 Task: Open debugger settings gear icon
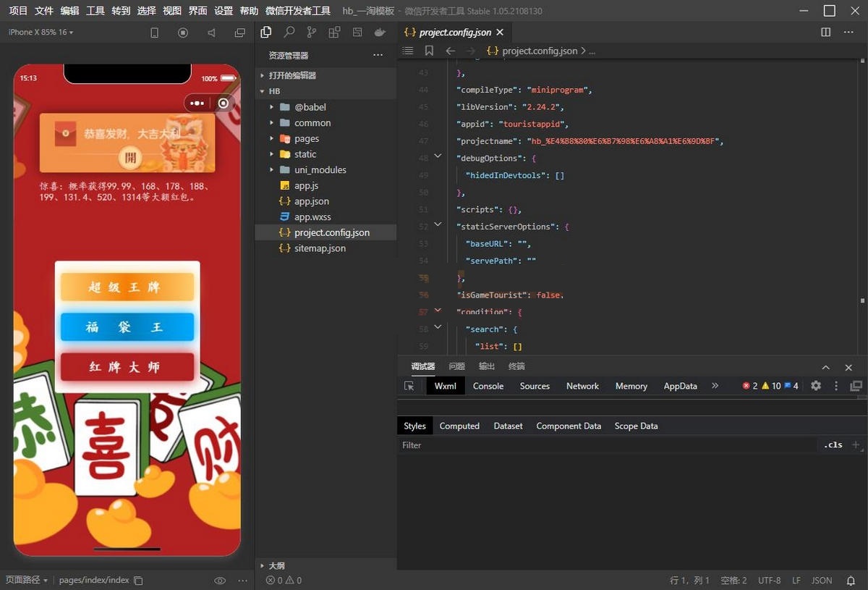coord(816,386)
